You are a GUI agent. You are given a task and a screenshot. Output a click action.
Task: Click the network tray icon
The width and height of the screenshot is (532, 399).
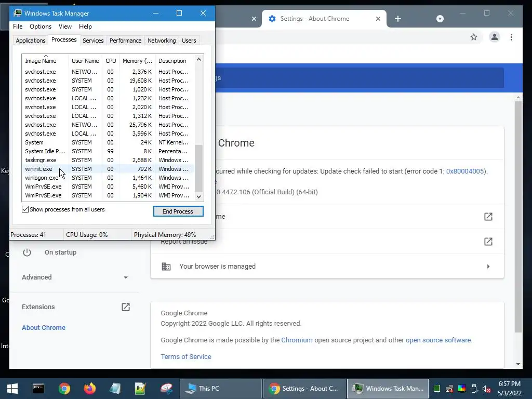(x=449, y=389)
